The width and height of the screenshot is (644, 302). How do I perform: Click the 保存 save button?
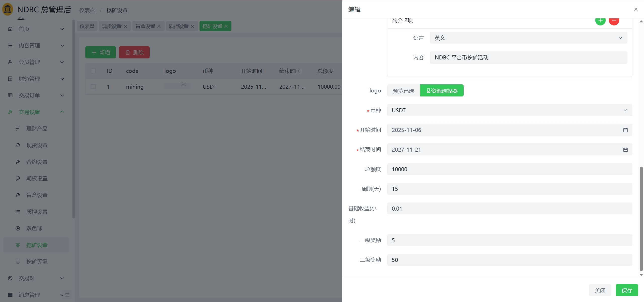[x=627, y=290]
